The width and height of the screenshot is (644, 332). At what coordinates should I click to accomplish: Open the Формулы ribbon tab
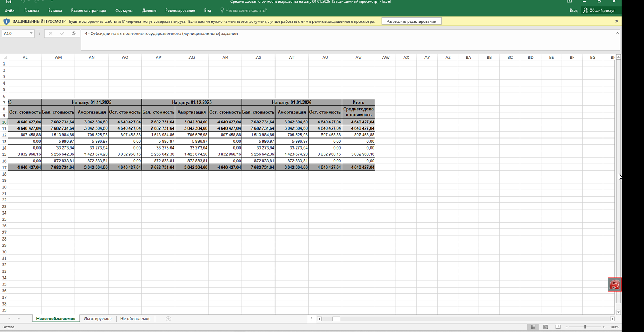tap(124, 10)
